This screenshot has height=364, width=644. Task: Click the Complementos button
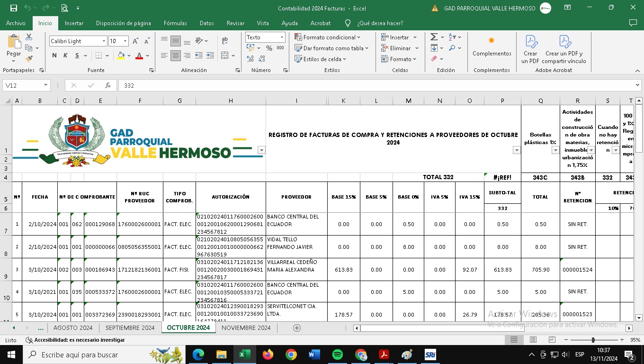coord(492,47)
